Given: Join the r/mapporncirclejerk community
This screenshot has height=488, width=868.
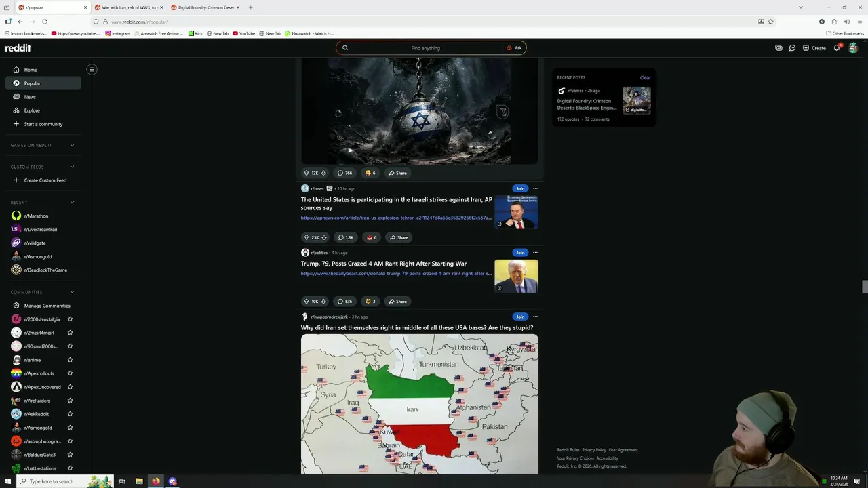Looking at the screenshot, I should tap(520, 317).
